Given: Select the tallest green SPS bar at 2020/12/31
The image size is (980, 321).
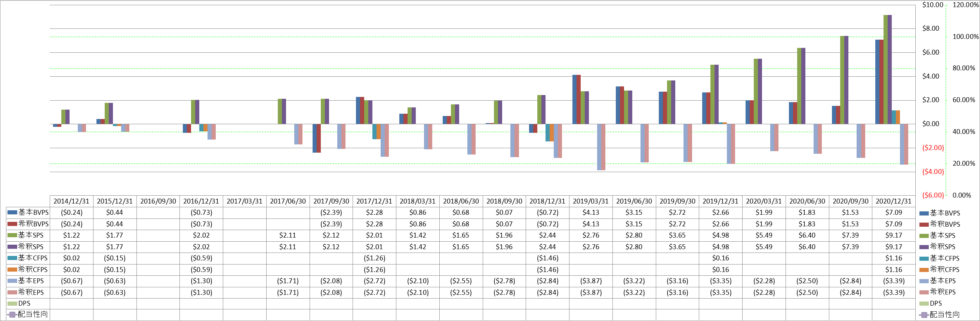Looking at the screenshot, I should click(x=885, y=69).
